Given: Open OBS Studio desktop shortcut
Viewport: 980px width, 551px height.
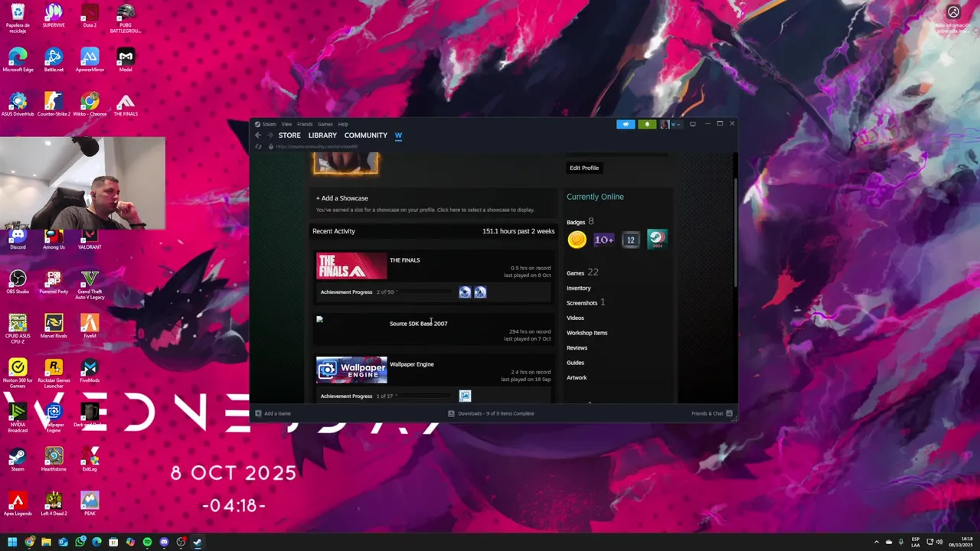Looking at the screenshot, I should (18, 282).
